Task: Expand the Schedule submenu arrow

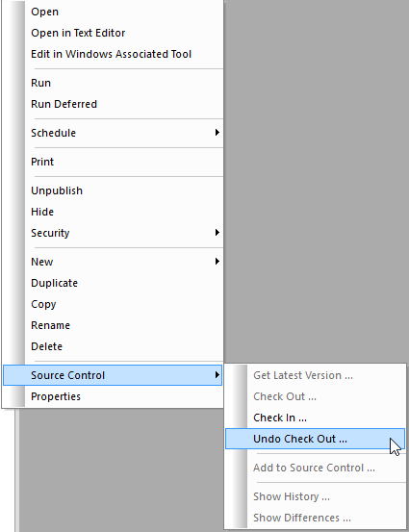Action: 217,133
